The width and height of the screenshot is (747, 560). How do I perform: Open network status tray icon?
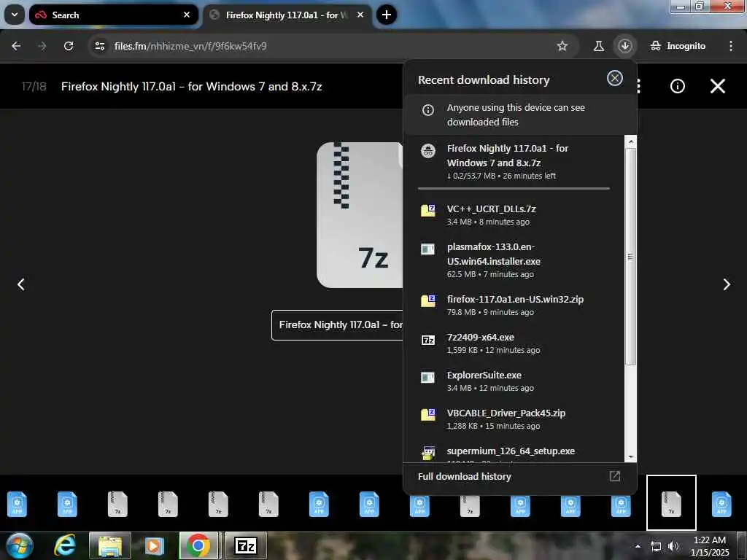pyautogui.click(x=656, y=546)
